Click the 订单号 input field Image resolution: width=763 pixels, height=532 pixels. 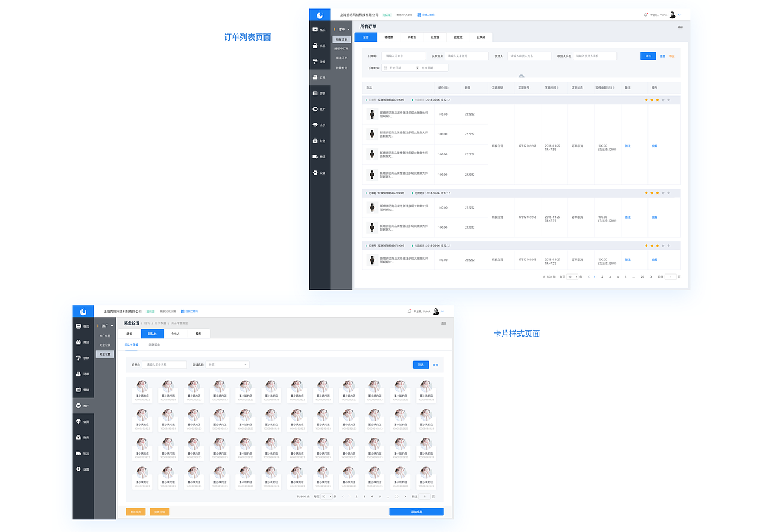(404, 56)
